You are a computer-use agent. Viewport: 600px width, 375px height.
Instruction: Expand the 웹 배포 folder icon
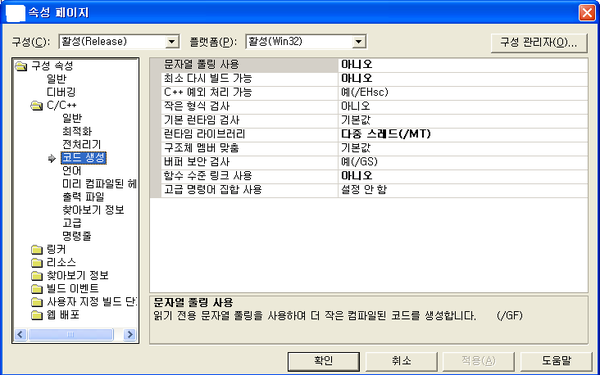[36, 315]
